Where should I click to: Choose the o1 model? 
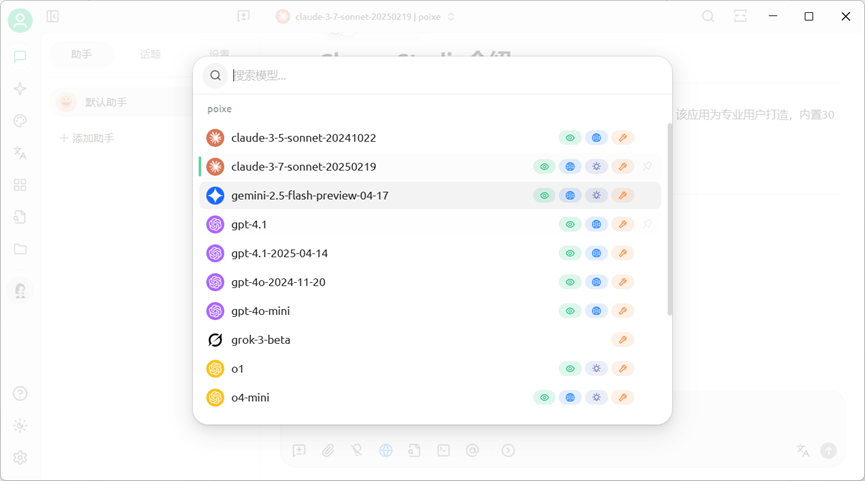coord(430,368)
